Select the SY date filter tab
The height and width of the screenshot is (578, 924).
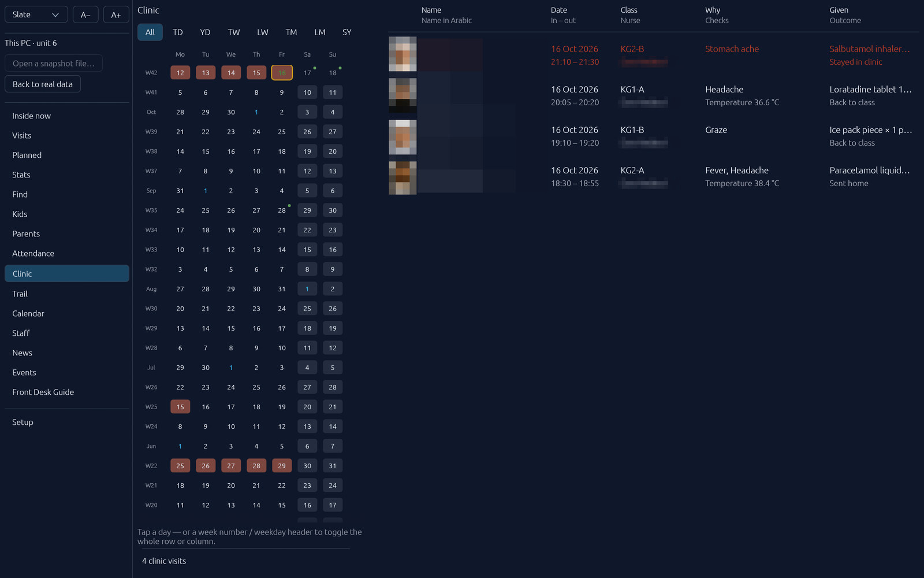click(x=347, y=32)
